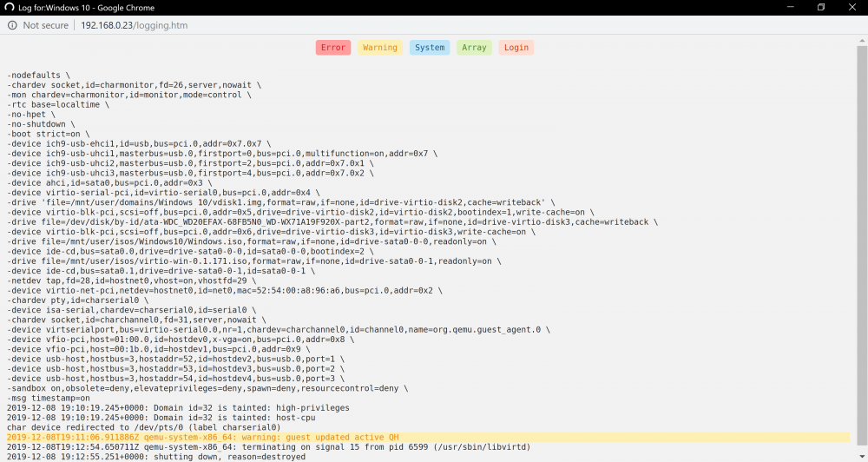Click the '-device ich9-usb-uhci3' line
Screen dimensions: 868x462
(190, 173)
